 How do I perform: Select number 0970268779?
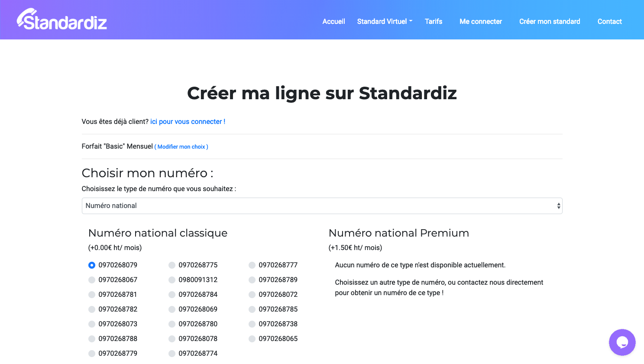pyautogui.click(x=92, y=354)
